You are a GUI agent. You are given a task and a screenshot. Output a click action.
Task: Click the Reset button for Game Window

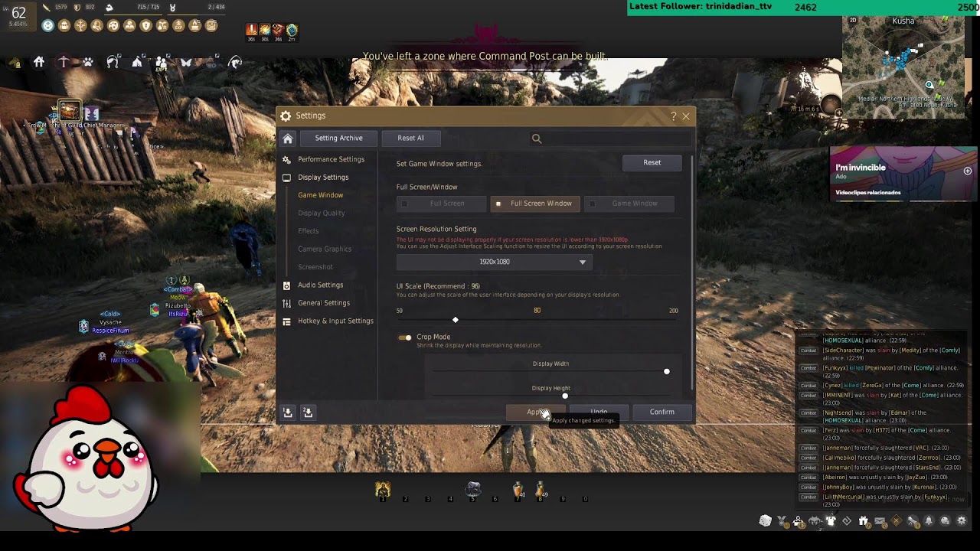652,162
